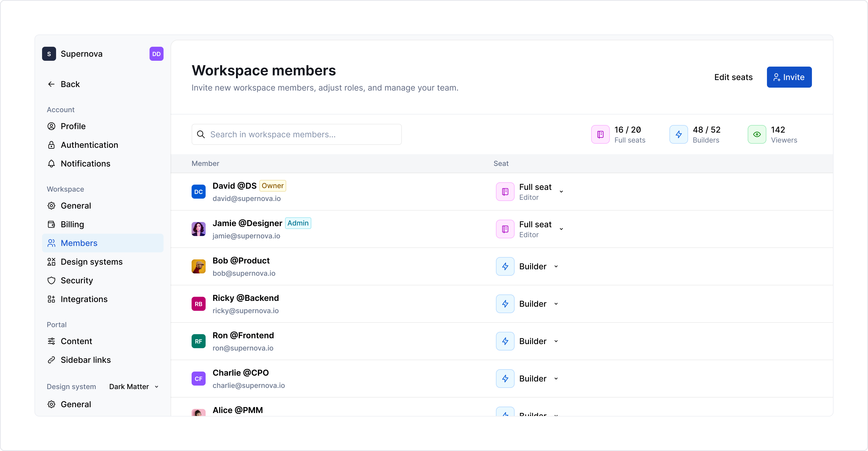Screen dimensions: 868x451
Task: Click the Back arrow icon
Action: pos(51,84)
